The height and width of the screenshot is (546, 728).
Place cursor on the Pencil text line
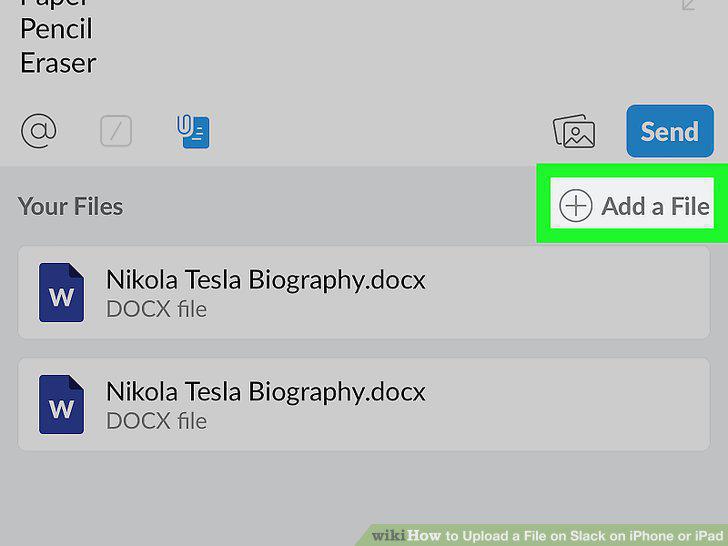pos(57,29)
